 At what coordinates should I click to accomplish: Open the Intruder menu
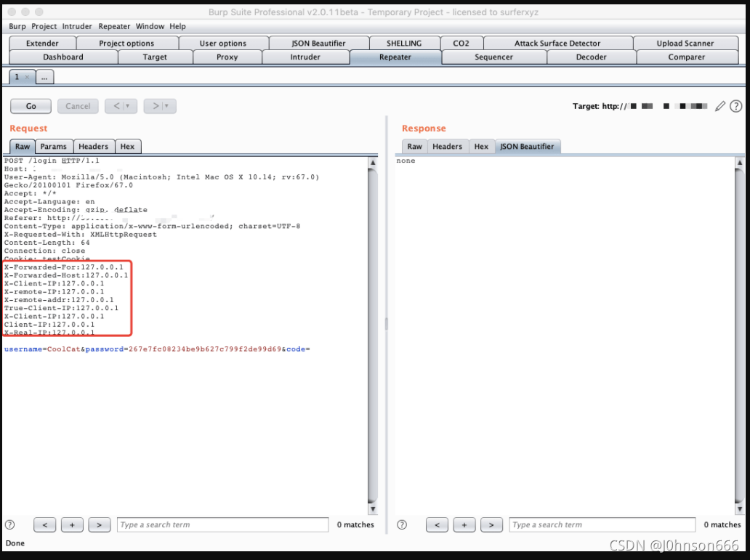[77, 26]
